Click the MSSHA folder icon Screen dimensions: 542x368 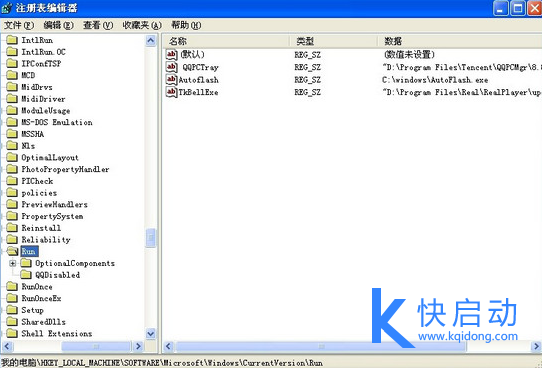tap(12, 134)
